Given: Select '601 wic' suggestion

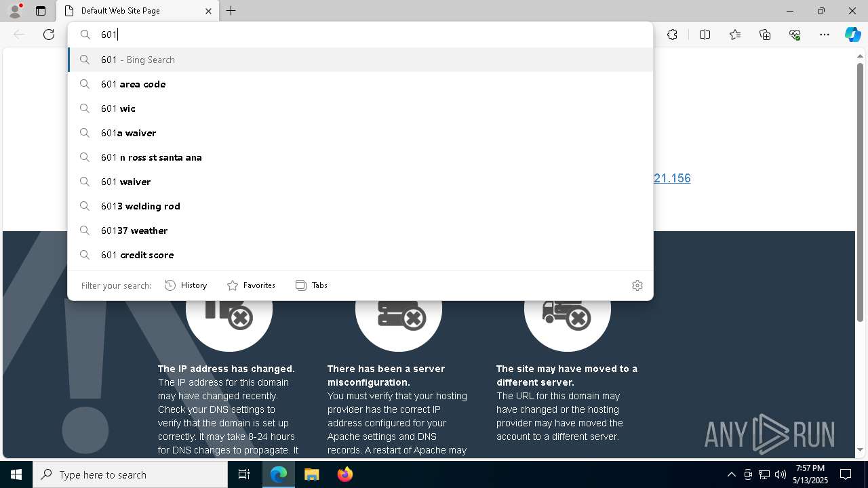Looking at the screenshot, I should tap(360, 108).
